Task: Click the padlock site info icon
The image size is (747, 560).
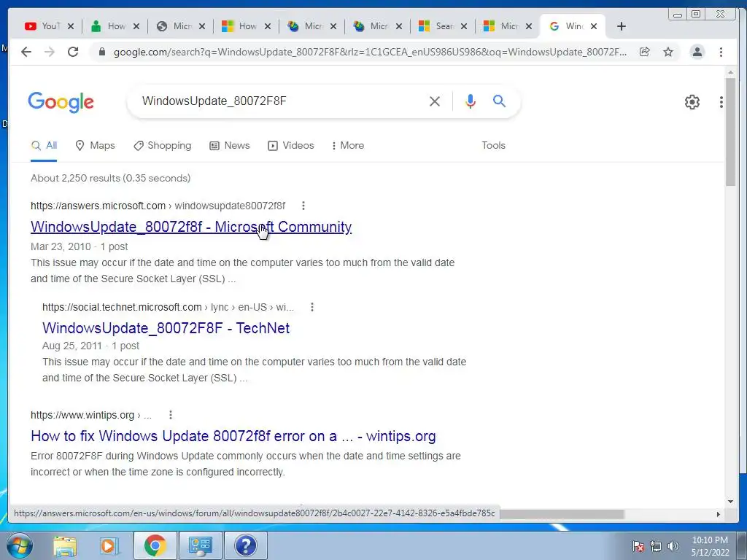Action: point(101,52)
